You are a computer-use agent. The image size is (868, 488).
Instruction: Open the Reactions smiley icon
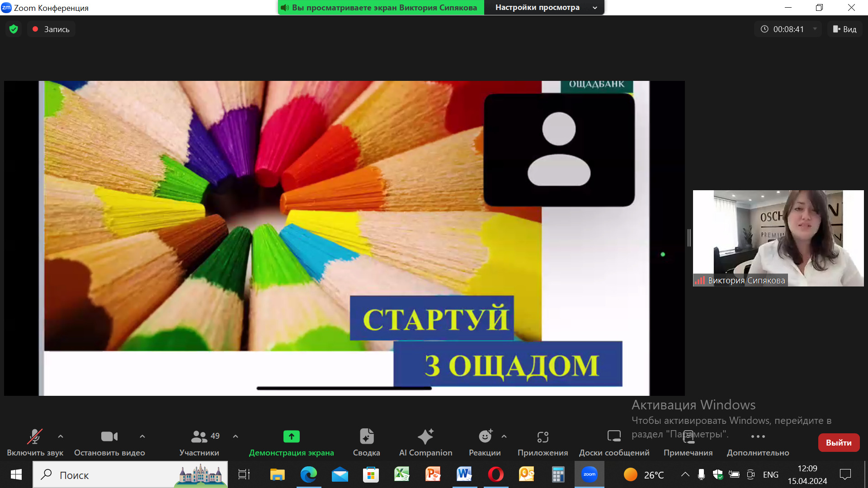[485, 436]
